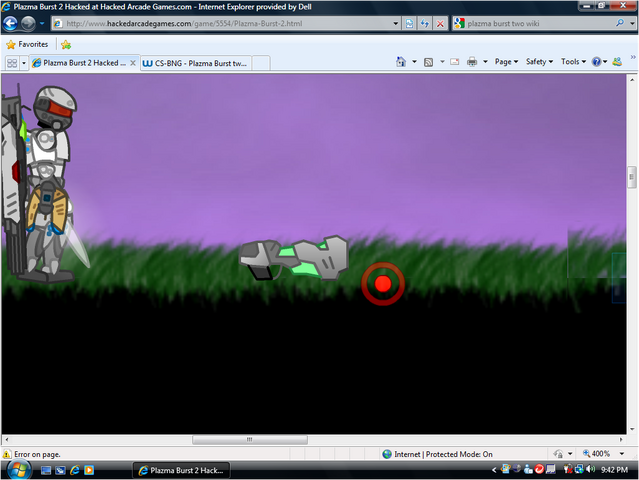Open the Windows Start orb
Image resolution: width=639 pixels, height=480 pixels.
[x=18, y=470]
